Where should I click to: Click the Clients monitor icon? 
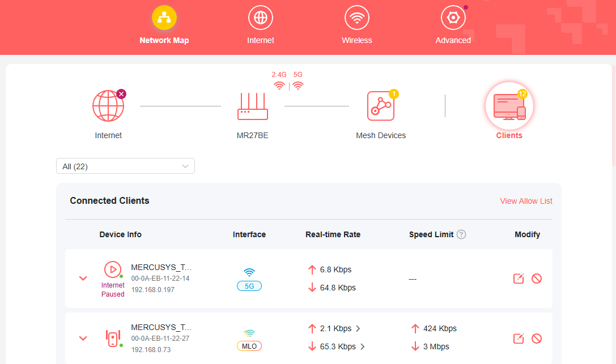pos(509,105)
